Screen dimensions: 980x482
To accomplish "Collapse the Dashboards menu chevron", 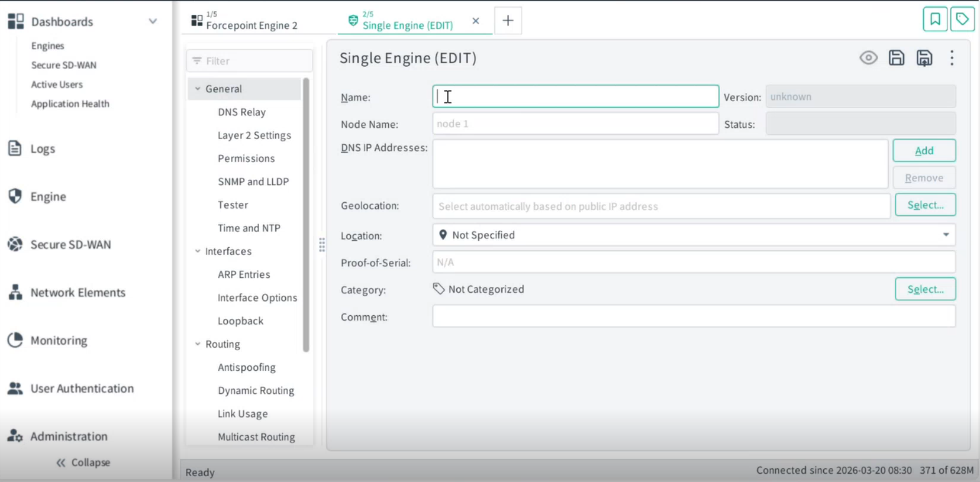I will pos(153,21).
